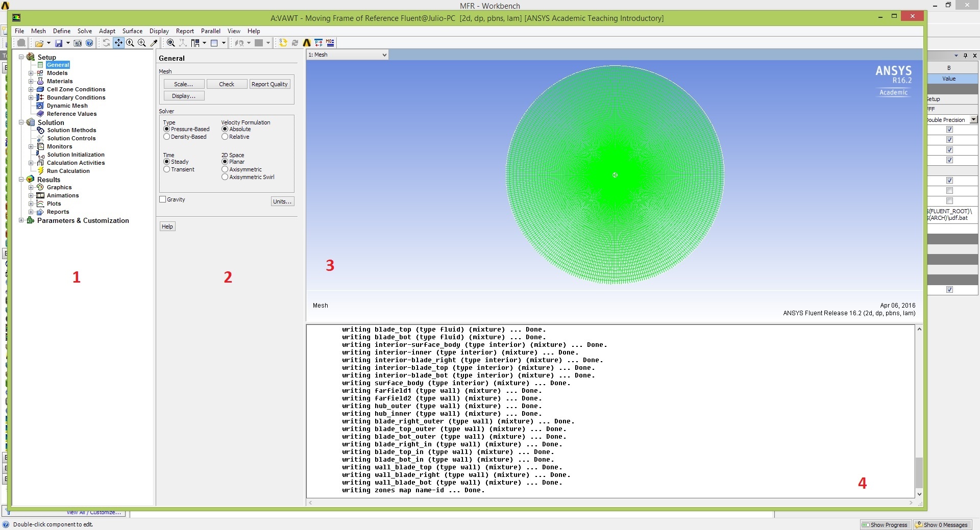Open the '1: Mesh' window dropdown

coord(348,55)
